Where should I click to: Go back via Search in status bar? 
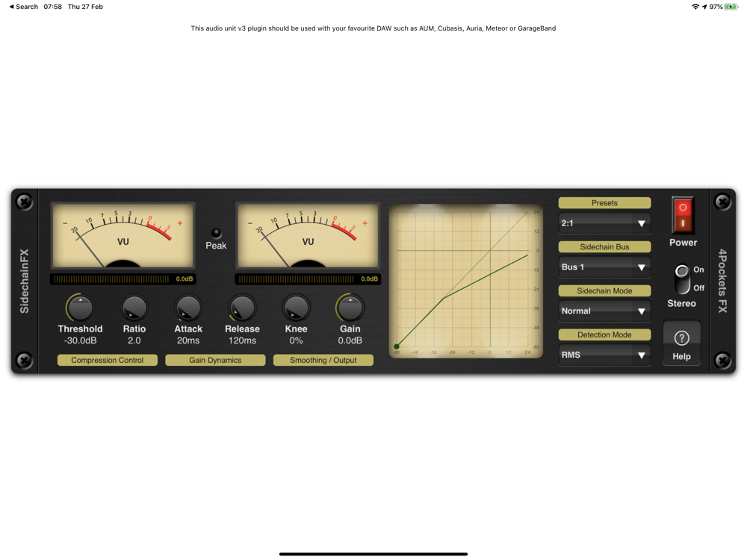click(23, 7)
